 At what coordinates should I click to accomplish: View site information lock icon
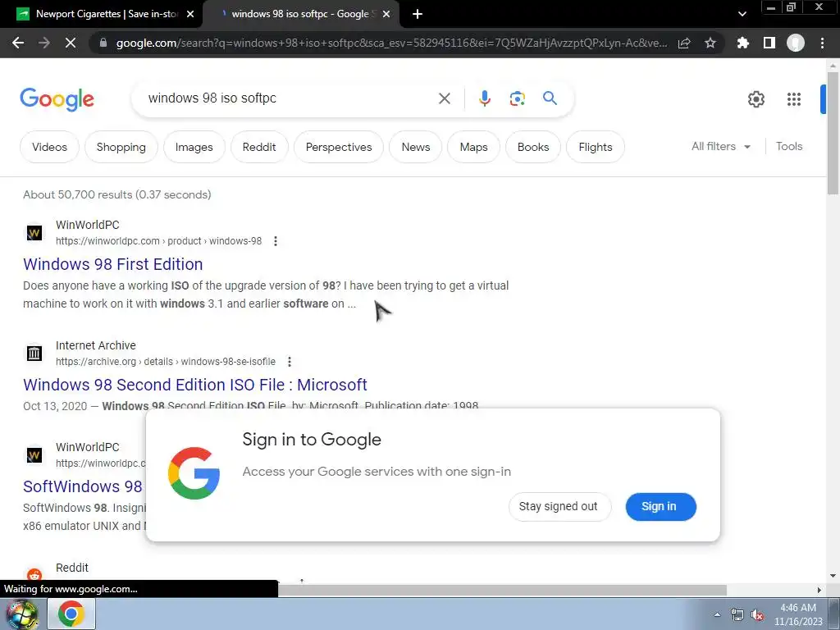point(103,43)
